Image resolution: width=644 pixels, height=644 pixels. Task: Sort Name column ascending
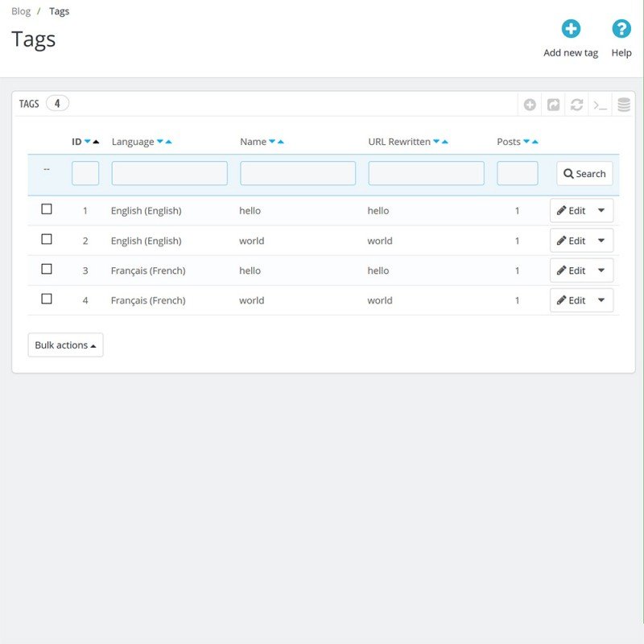tap(280, 142)
